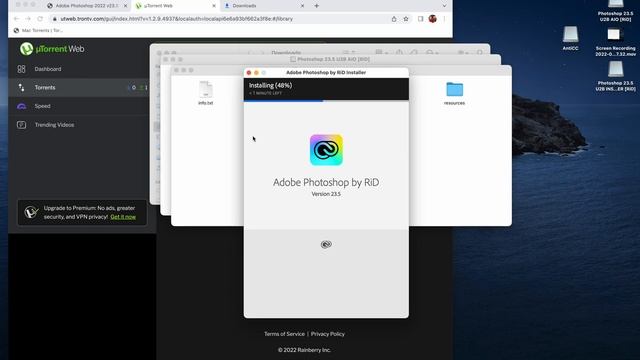The width and height of the screenshot is (640, 360).
Task: Open the browser profile avatar
Action: coord(433,19)
